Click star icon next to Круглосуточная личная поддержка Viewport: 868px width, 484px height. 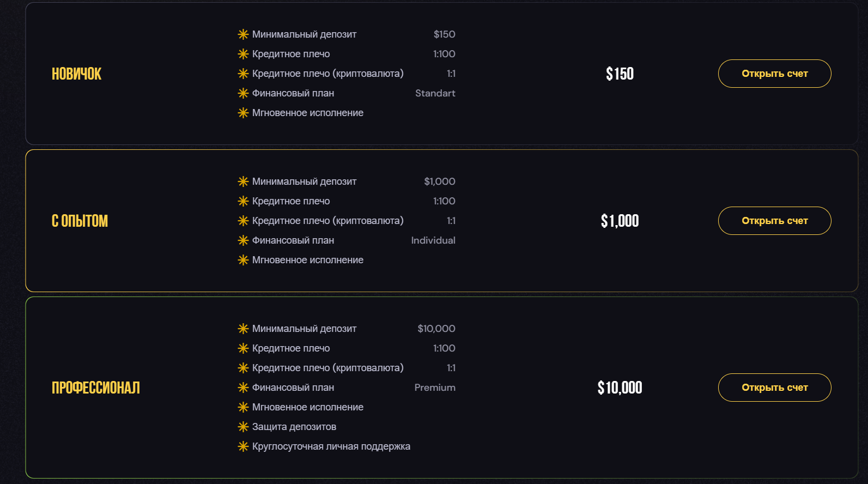[x=243, y=446]
